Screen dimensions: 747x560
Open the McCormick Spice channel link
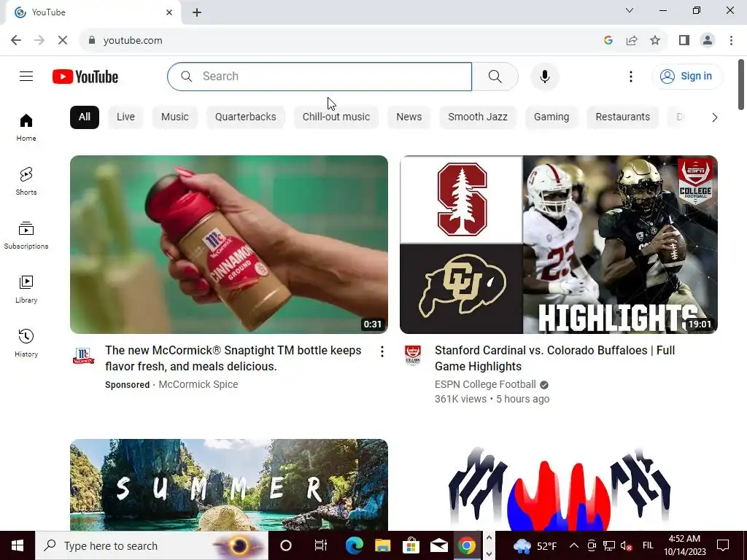point(198,384)
